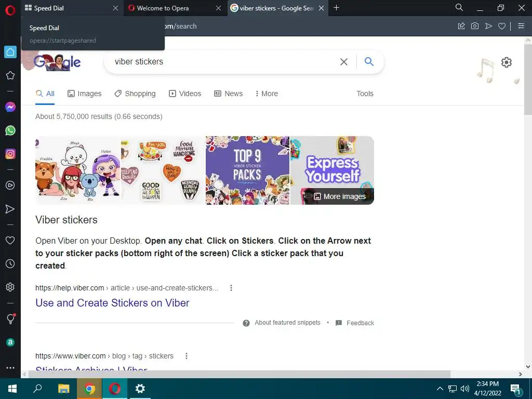
Task: Open My Flow arrow in sidebar
Action: pos(10,209)
